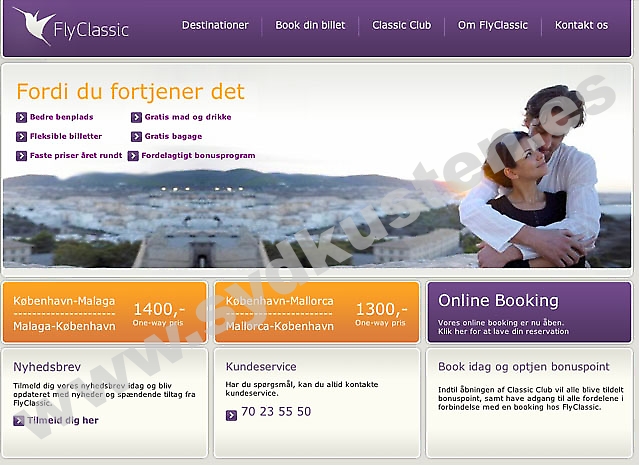Click the arrow icon beside Bedre benplads
Viewport: 640px width, 466px height.
point(21,118)
